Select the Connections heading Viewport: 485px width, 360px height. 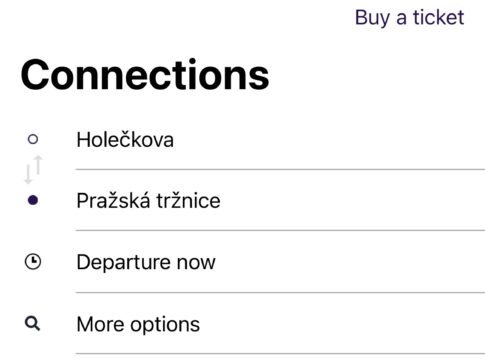pos(145,75)
